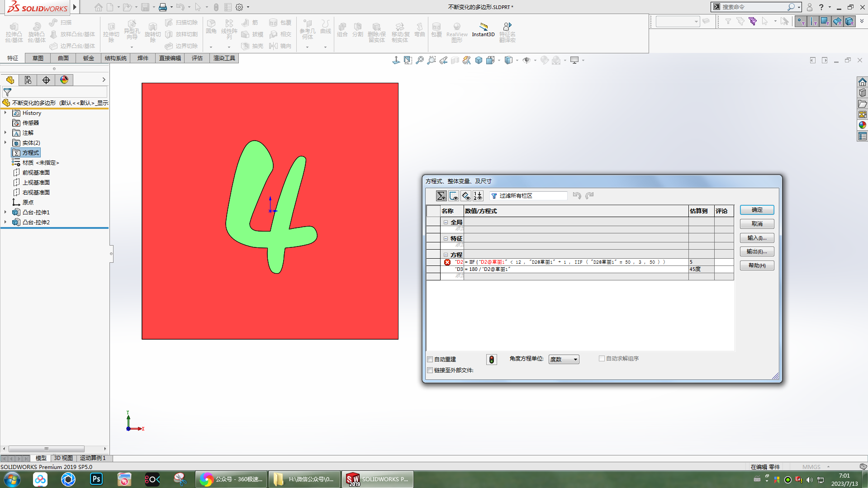Open the View Orientation icon in heads-up toolbar
The height and width of the screenshot is (488, 868).
(x=490, y=60)
